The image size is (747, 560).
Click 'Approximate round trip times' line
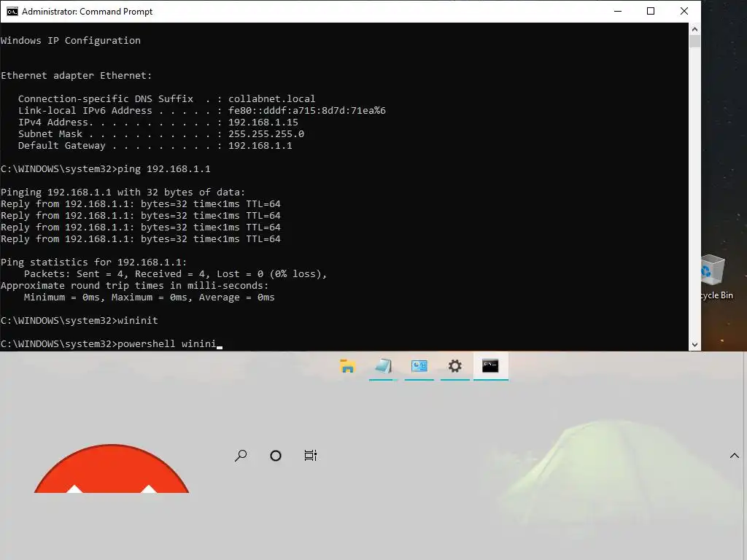(x=134, y=286)
